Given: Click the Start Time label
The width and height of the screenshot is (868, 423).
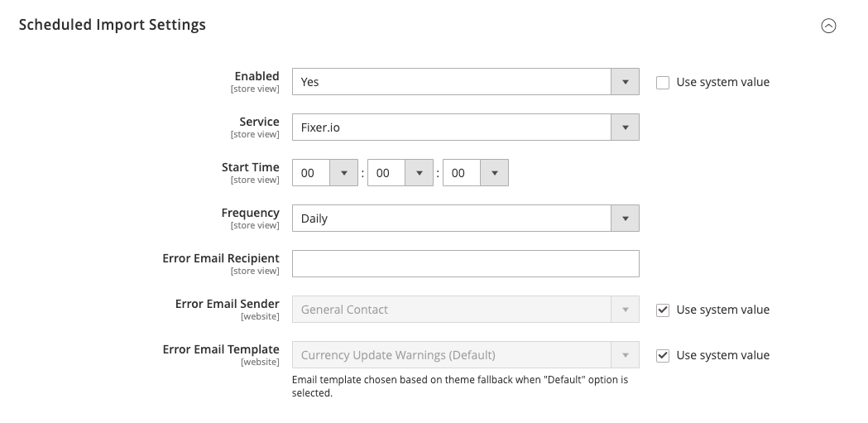Looking at the screenshot, I should (250, 167).
